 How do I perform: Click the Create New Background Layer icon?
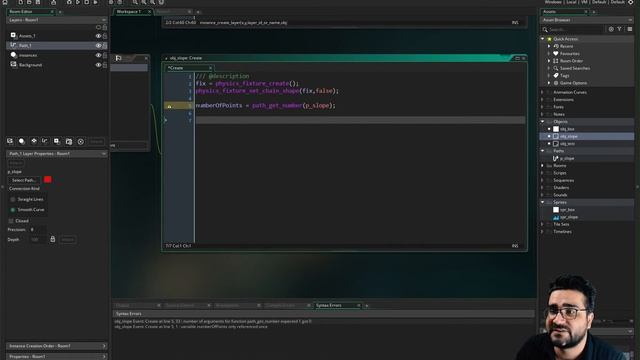[10, 141]
